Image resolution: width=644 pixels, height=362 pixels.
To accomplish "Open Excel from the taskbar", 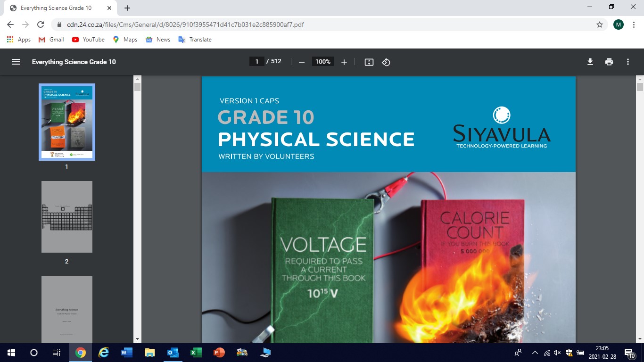I will [x=196, y=352].
